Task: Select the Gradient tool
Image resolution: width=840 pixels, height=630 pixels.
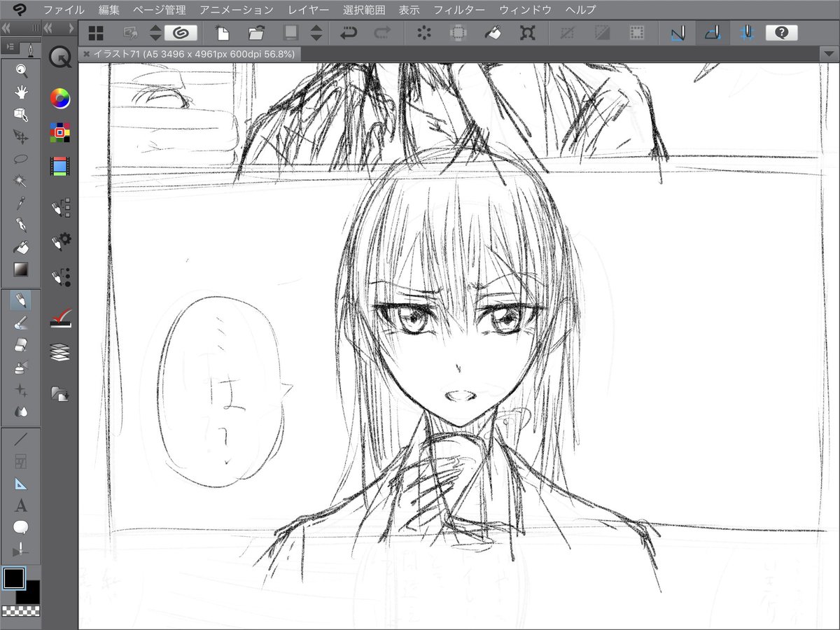Action: [20, 269]
